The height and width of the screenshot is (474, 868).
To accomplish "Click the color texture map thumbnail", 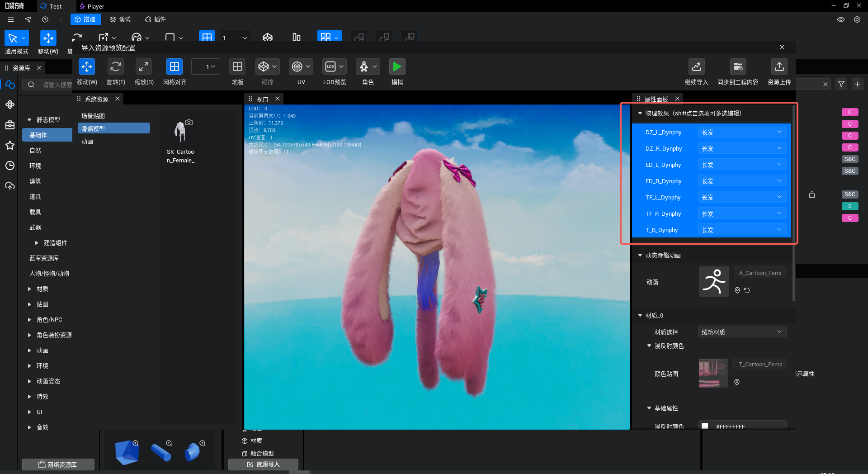I will point(713,373).
